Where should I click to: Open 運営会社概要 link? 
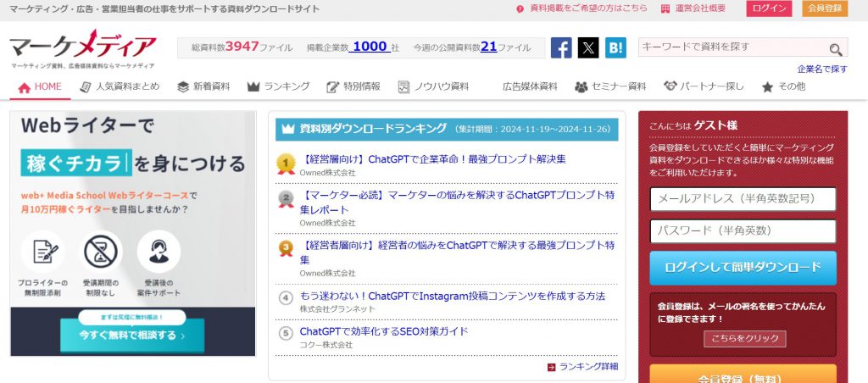tap(699, 8)
